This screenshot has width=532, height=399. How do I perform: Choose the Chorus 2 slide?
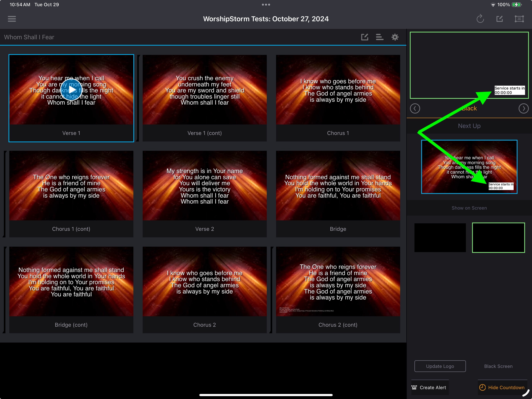click(205, 290)
